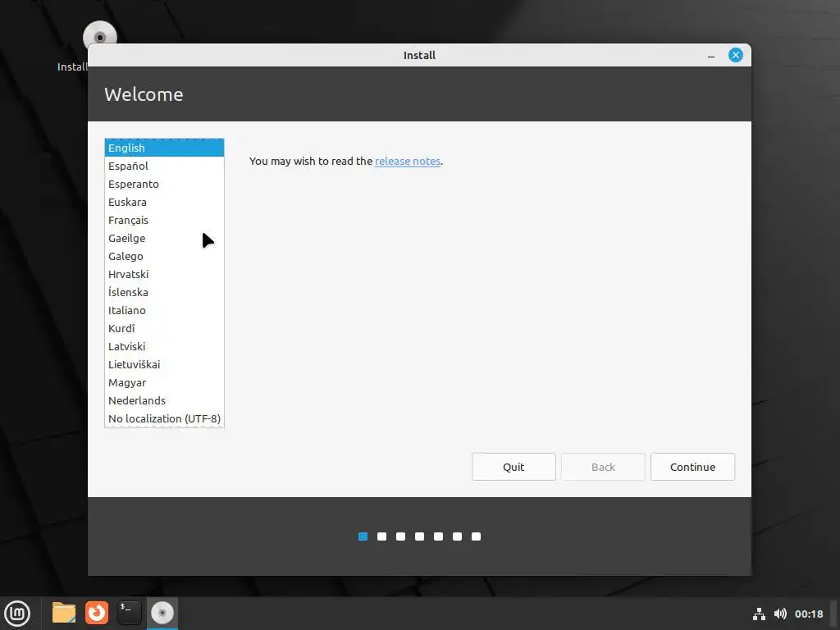This screenshot has width=840, height=630.
Task: Open the Linux Mint start menu
Action: coord(17,613)
